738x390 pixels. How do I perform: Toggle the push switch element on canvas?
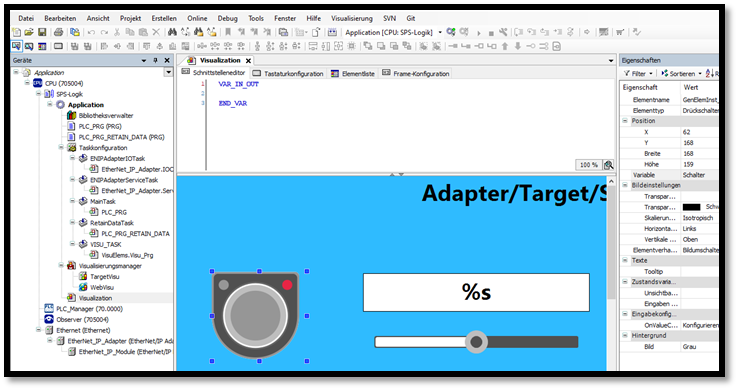pyautogui.click(x=256, y=315)
